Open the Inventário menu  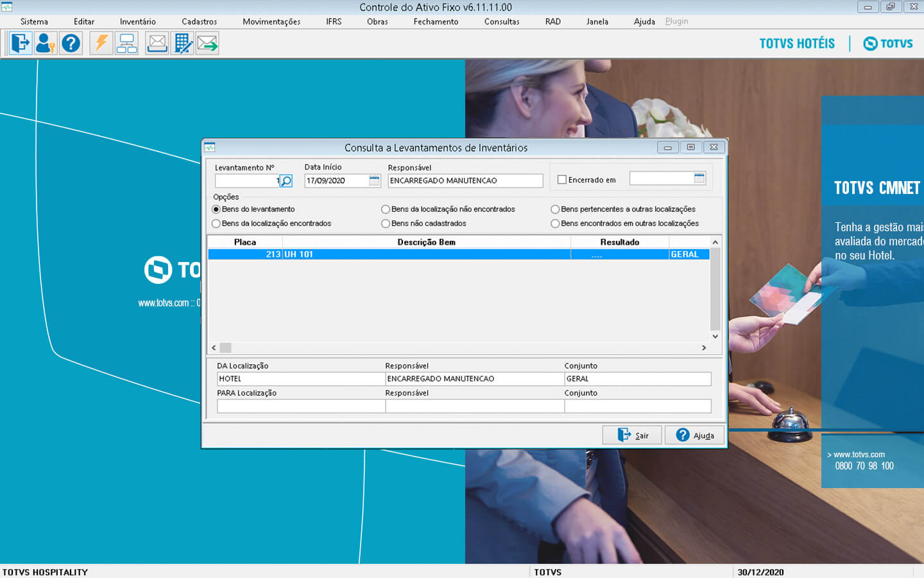pos(137,22)
